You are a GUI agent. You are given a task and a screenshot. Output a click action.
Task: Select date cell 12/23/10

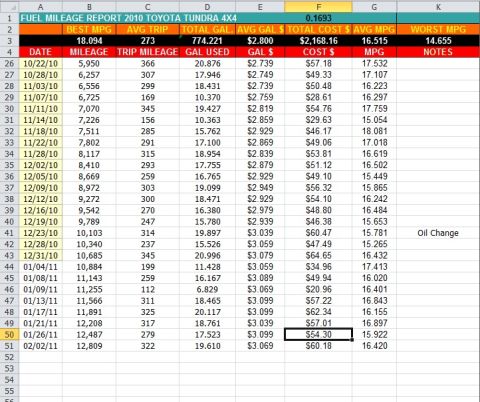(41, 233)
